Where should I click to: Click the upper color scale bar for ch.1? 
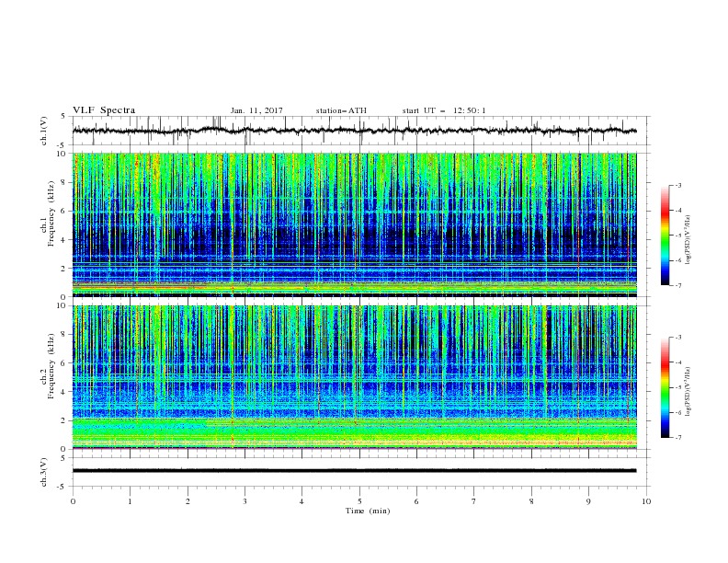point(665,236)
